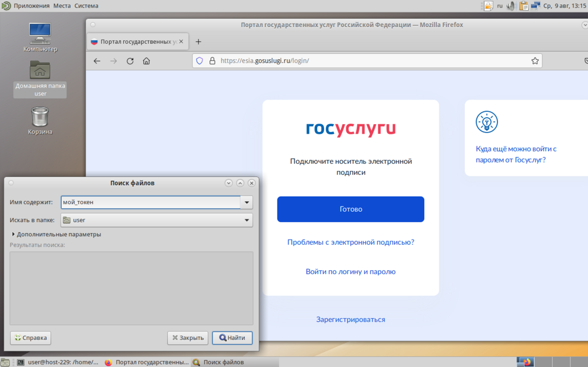Switch to Поиск файлов taskbar item
Image resolution: width=588 pixels, height=367 pixels.
click(235, 362)
